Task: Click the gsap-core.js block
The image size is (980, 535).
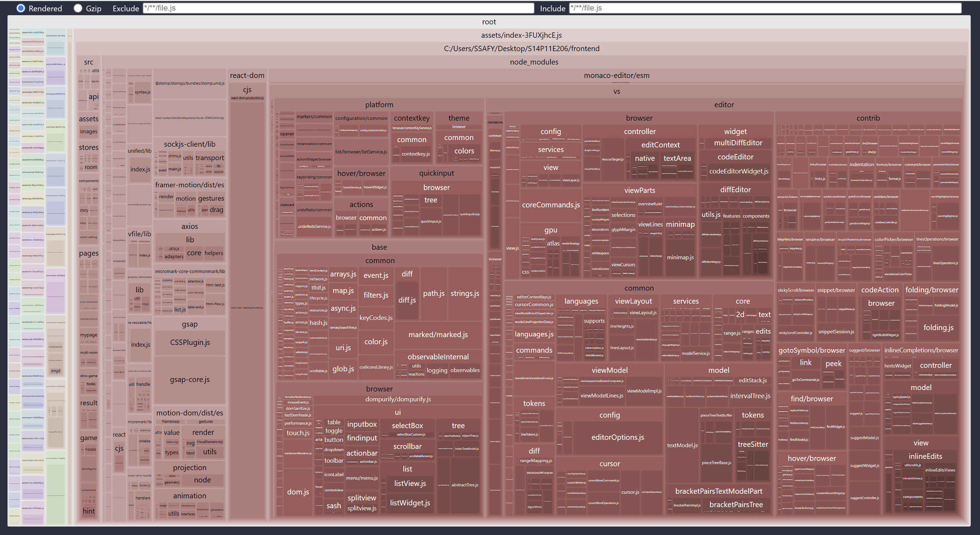Action: coord(190,379)
